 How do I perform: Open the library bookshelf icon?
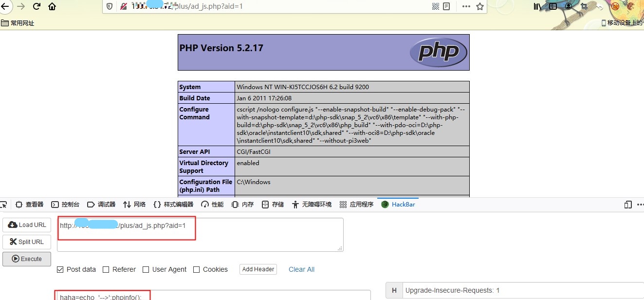coord(538,6)
